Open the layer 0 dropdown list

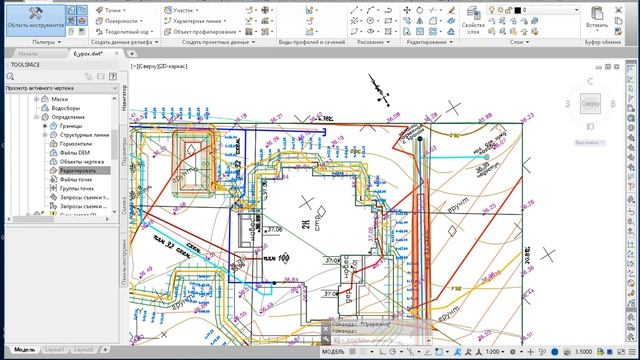(577, 10)
